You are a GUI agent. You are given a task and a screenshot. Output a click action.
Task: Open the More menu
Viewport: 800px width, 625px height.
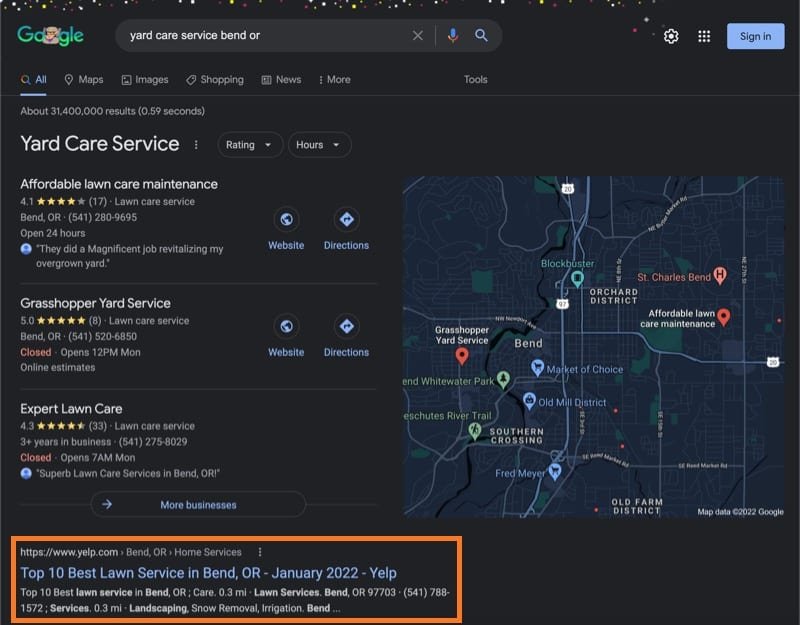point(335,80)
